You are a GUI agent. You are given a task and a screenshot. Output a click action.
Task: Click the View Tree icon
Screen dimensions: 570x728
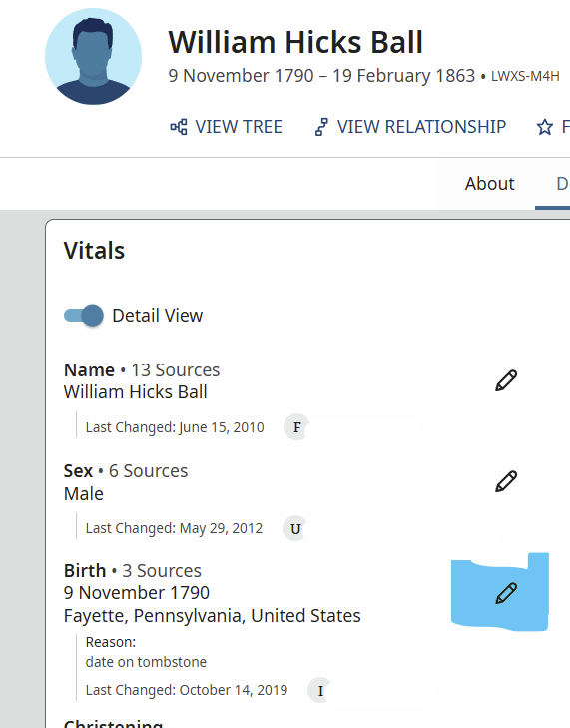pyautogui.click(x=179, y=127)
